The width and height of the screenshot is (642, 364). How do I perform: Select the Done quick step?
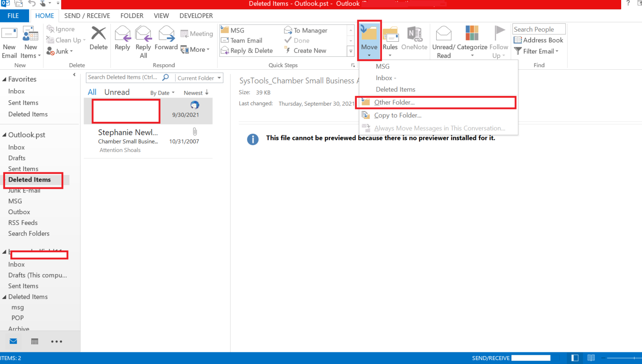pos(297,40)
